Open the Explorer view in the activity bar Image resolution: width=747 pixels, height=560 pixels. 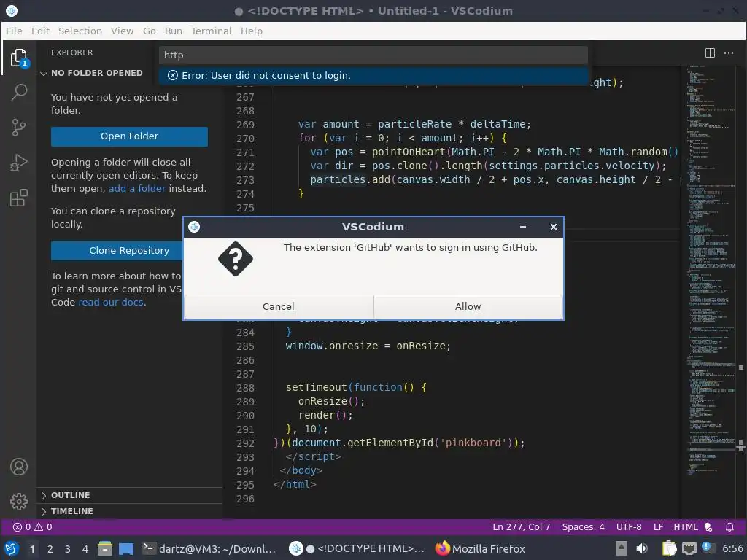18,58
